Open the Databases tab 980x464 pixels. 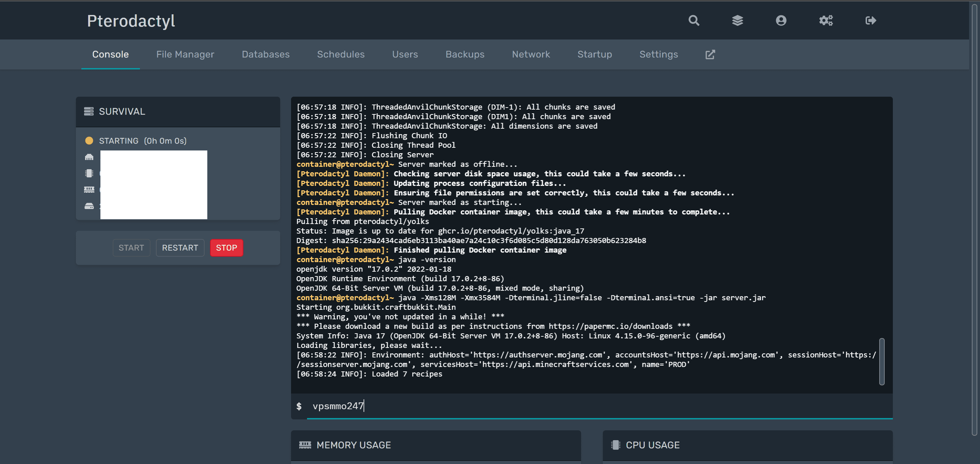(266, 54)
